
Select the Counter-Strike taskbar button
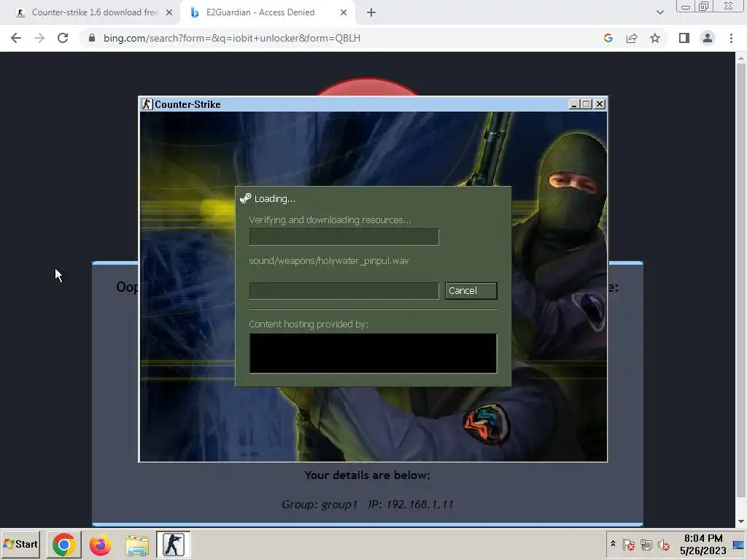click(x=174, y=544)
